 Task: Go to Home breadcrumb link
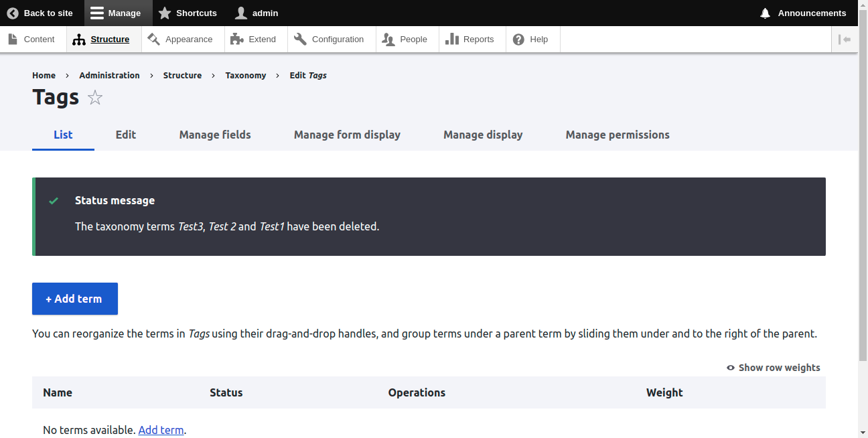[44, 76]
